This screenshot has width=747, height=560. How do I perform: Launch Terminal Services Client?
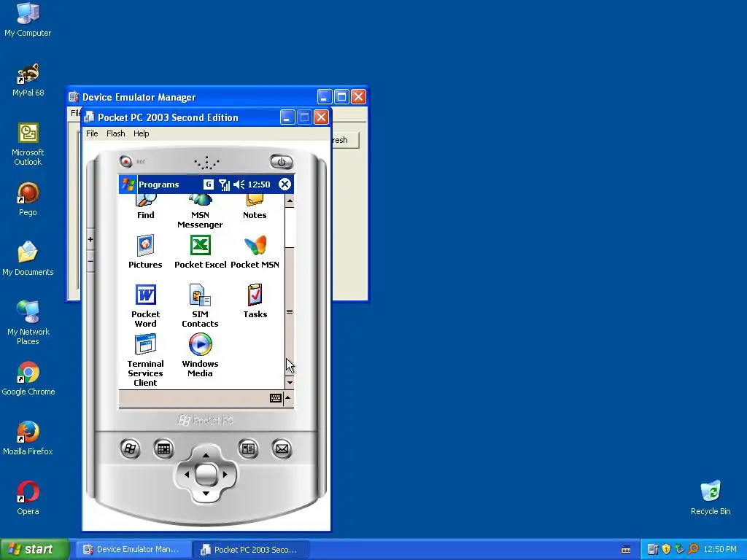(145, 360)
